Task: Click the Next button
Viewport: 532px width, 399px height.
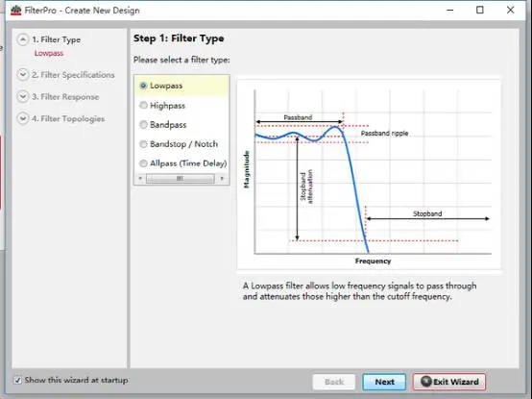Action: 384,382
